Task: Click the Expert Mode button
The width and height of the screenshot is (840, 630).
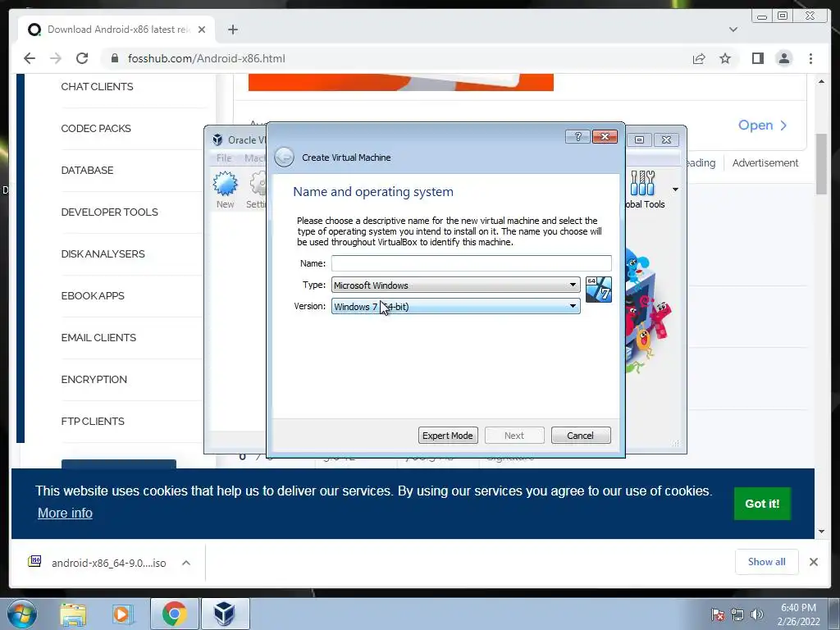Action: [447, 436]
